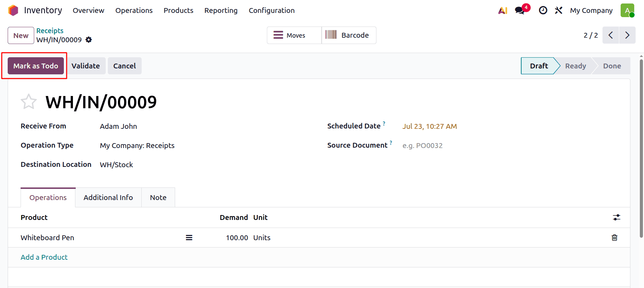Viewport: 644px width, 288px height.
Task: Click the Product column header
Action: [34, 217]
